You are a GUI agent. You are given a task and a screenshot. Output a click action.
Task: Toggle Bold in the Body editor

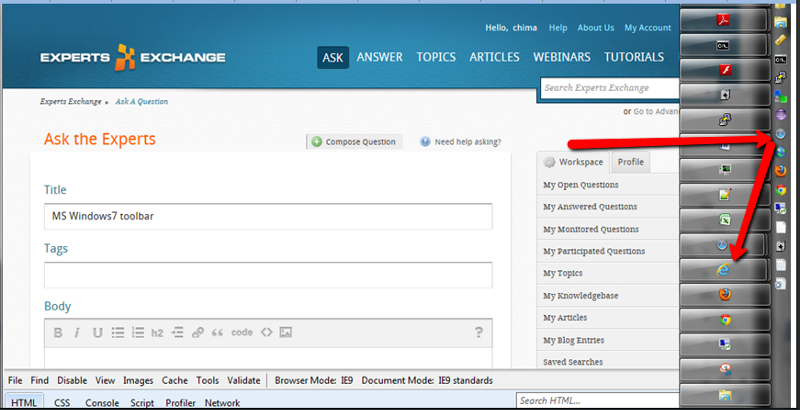(58, 333)
